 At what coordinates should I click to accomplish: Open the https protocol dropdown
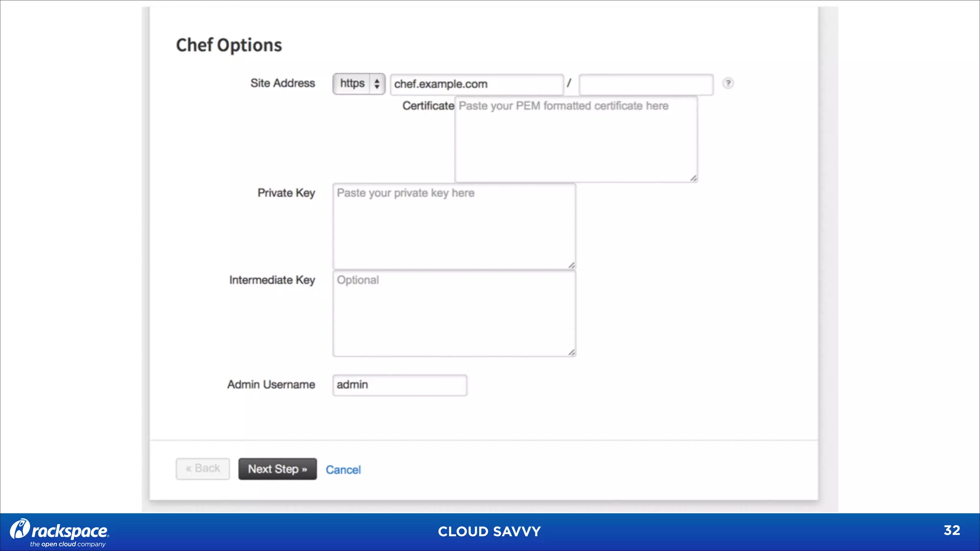[x=359, y=84]
